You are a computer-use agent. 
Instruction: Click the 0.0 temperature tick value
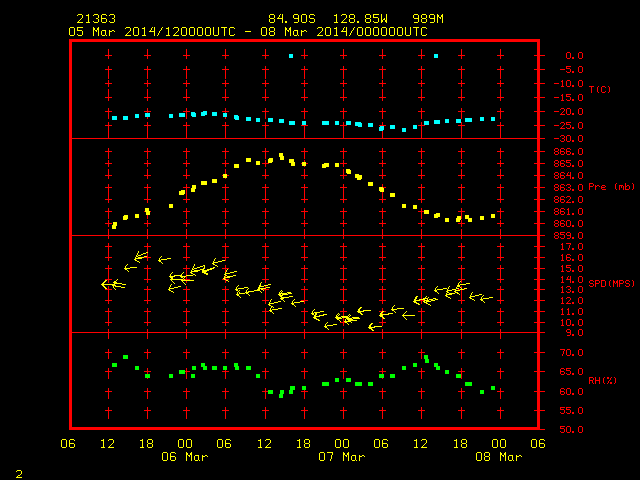[574, 56]
